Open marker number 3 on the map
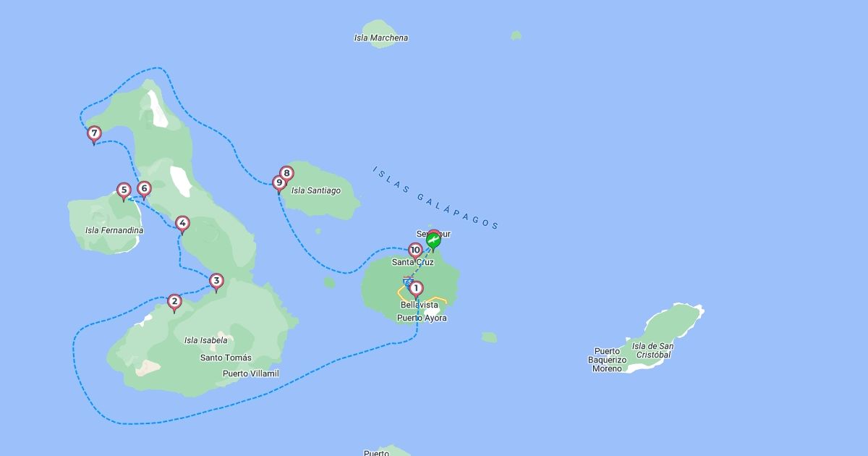Image resolution: width=868 pixels, height=456 pixels. tap(216, 282)
